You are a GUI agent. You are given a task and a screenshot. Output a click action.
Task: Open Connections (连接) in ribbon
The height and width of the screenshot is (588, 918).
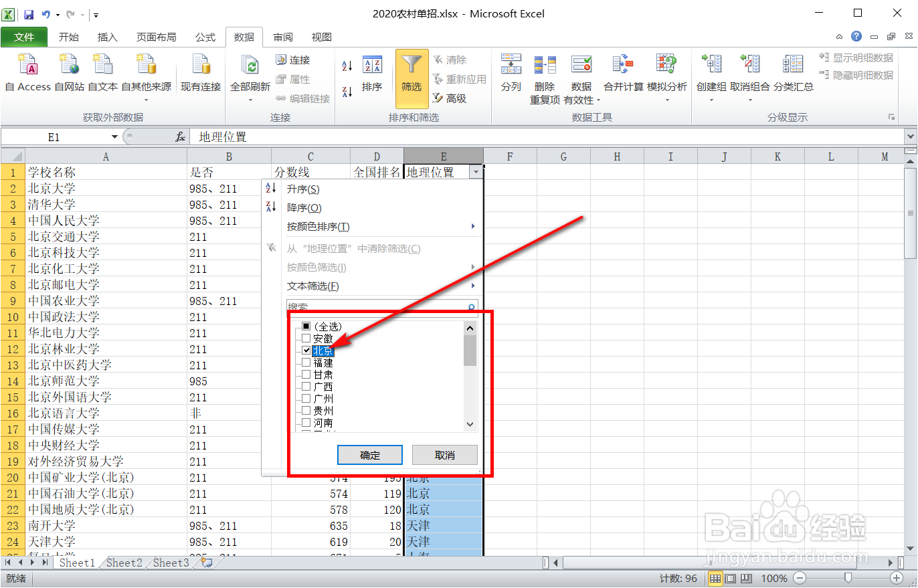pos(293,60)
